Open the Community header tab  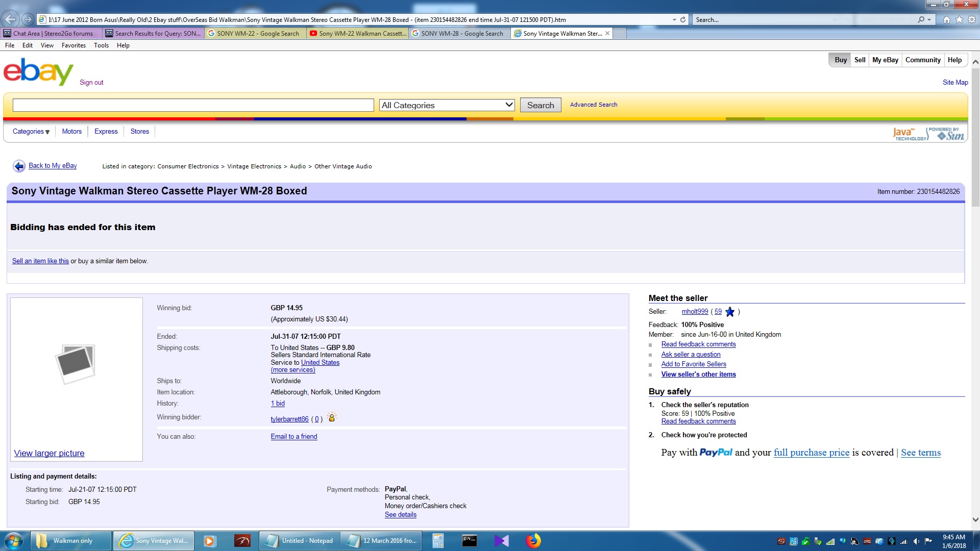[923, 60]
